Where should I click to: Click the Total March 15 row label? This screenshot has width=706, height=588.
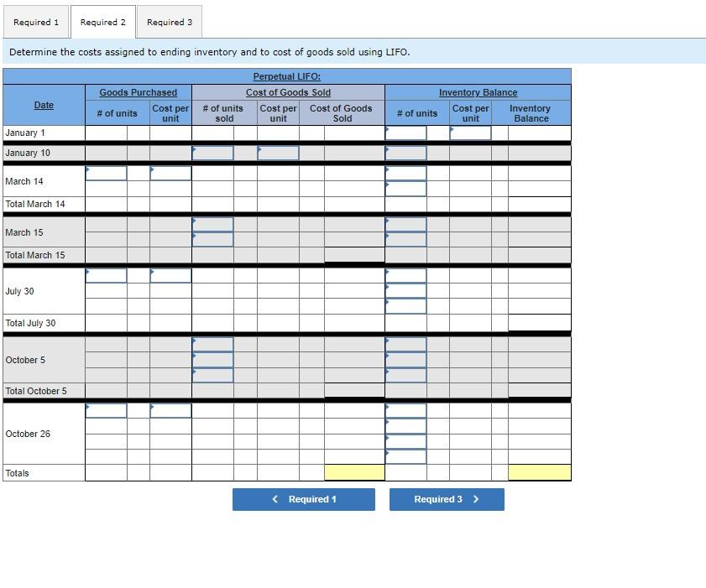click(35, 255)
